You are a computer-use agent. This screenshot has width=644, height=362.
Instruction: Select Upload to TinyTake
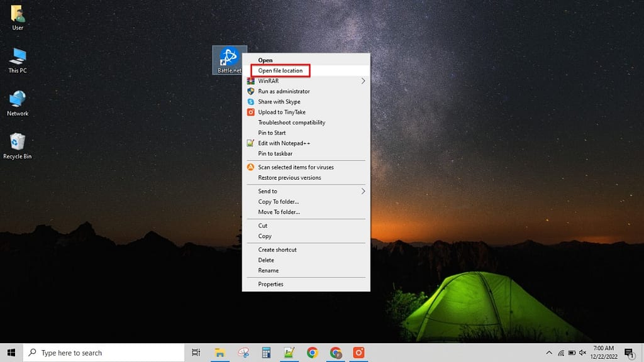click(306, 112)
